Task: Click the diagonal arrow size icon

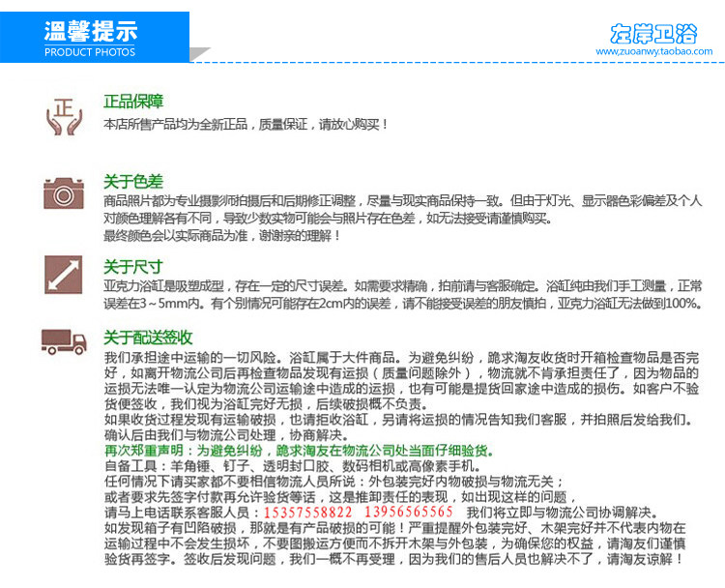Action: 64,275
